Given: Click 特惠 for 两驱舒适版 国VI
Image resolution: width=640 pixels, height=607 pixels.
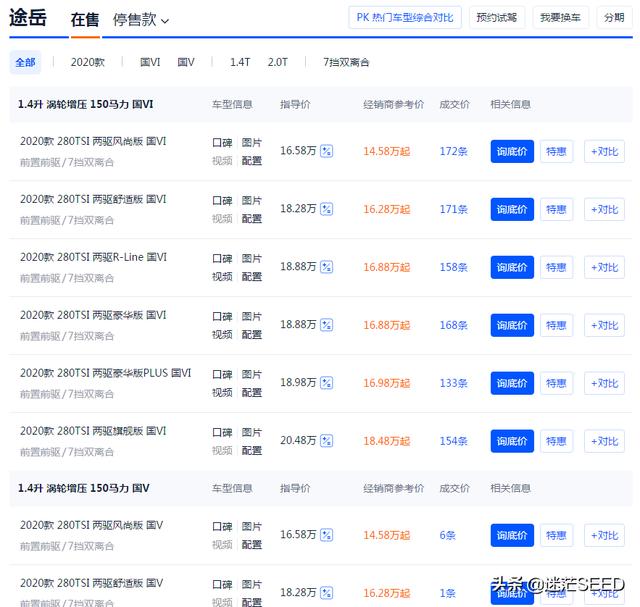Looking at the screenshot, I should click(556, 209).
